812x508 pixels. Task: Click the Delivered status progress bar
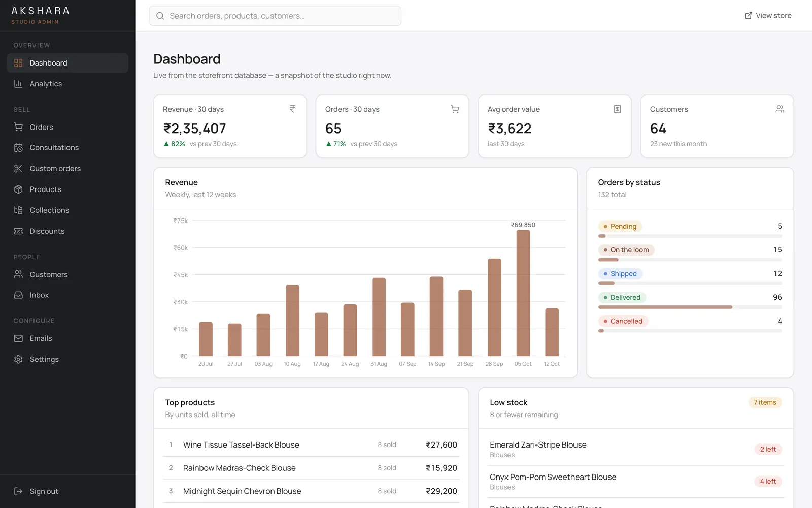pyautogui.click(x=690, y=307)
